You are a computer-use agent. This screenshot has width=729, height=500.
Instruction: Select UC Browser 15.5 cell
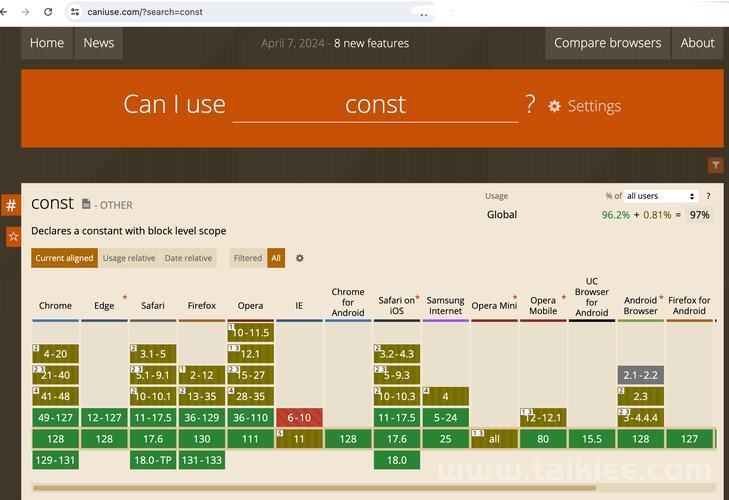tap(591, 439)
